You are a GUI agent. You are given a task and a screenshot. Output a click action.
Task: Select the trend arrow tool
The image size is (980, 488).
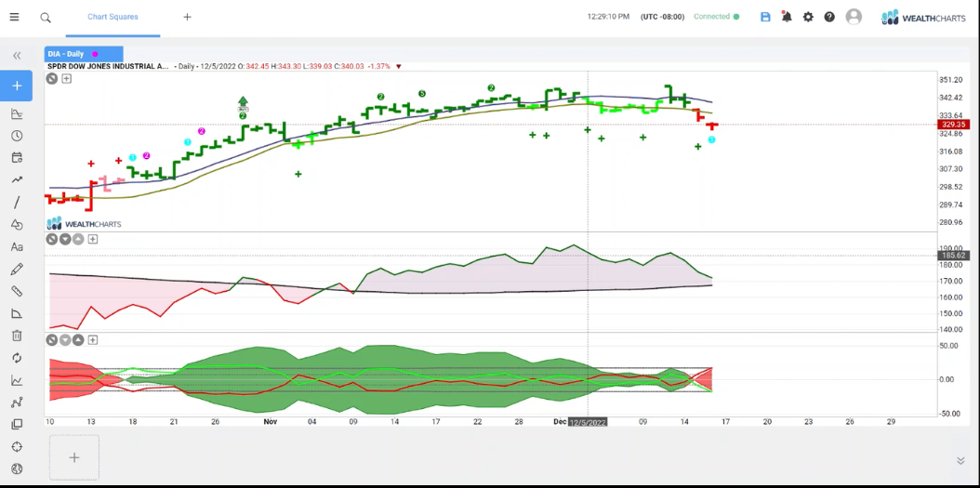pos(17,180)
